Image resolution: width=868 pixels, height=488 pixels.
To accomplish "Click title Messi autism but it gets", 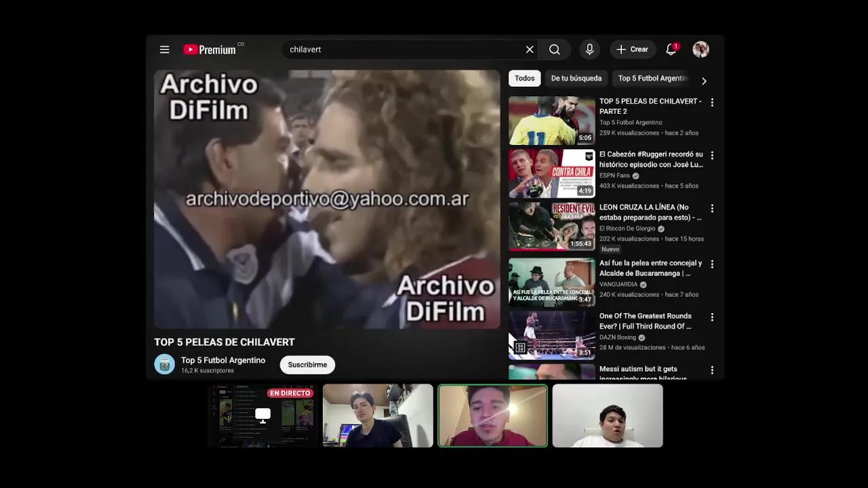I will tap(643, 373).
